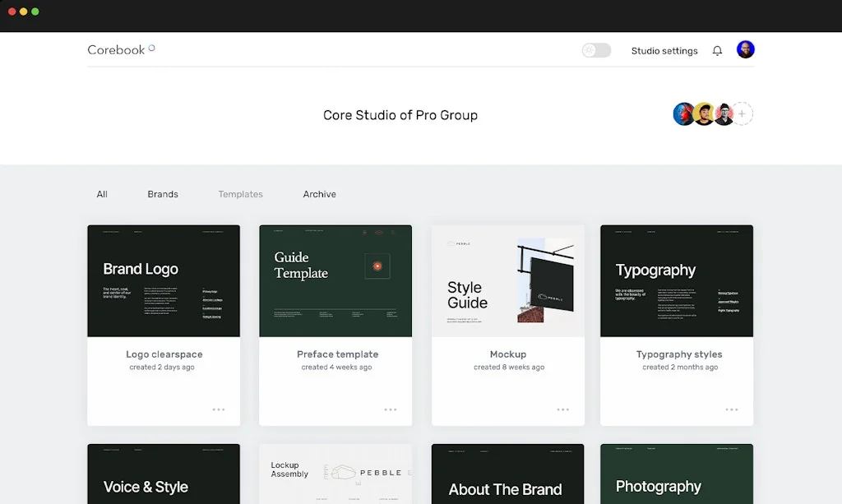Open Studio settings
The width and height of the screenshot is (842, 504).
click(x=664, y=50)
